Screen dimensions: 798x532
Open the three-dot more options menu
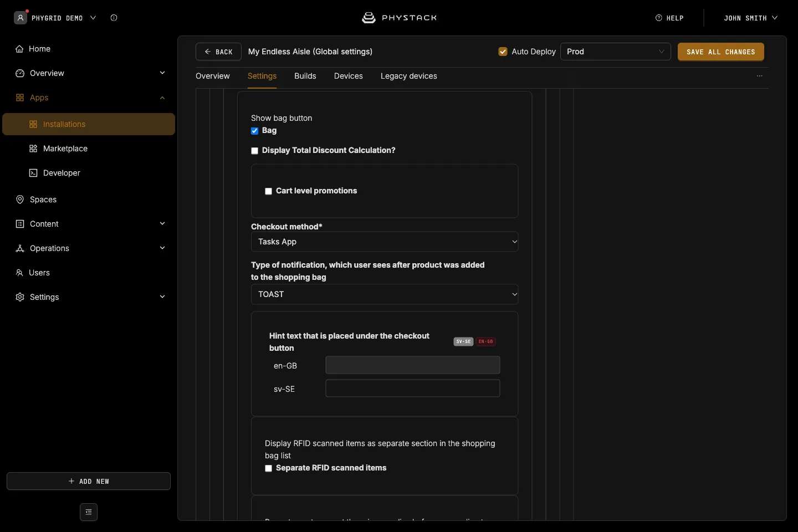pyautogui.click(x=760, y=76)
